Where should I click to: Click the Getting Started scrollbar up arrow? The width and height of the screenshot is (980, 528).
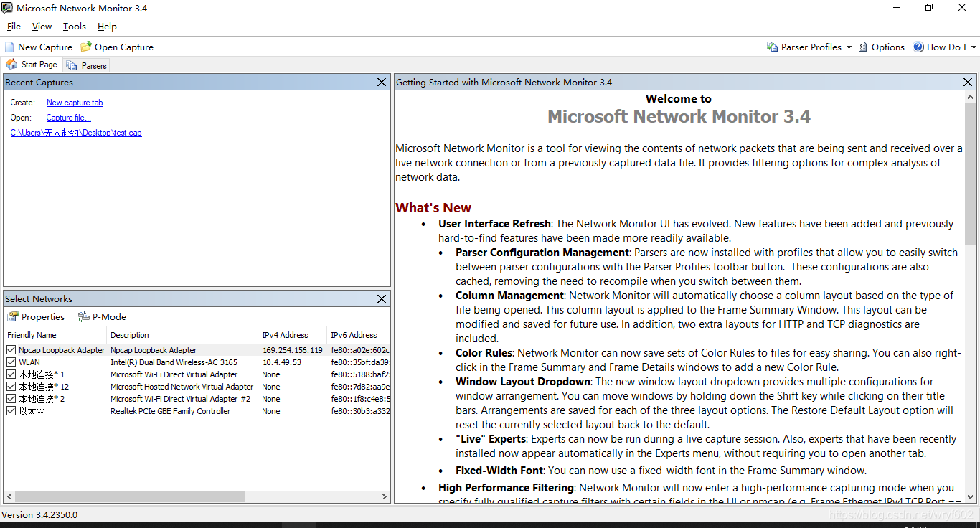pyautogui.click(x=971, y=96)
